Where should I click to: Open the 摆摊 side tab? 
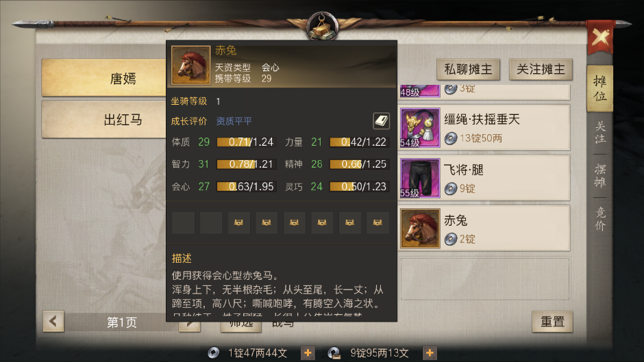click(x=600, y=176)
